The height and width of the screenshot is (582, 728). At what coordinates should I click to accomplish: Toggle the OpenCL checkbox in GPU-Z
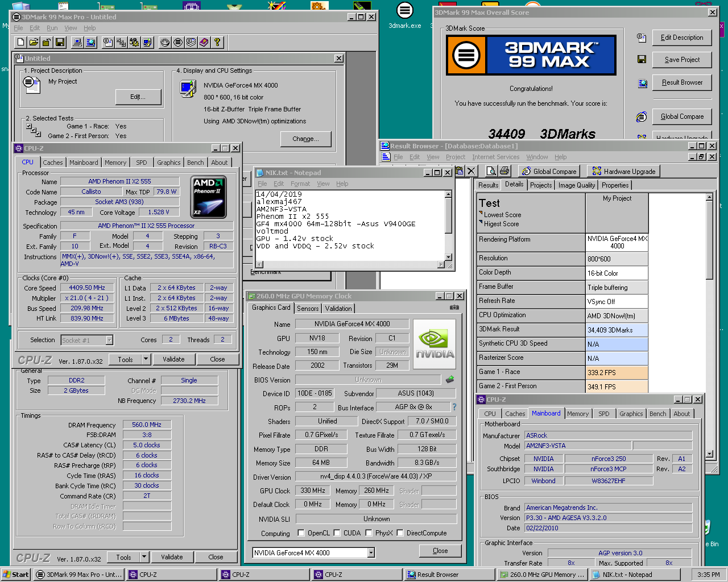pos(301,533)
